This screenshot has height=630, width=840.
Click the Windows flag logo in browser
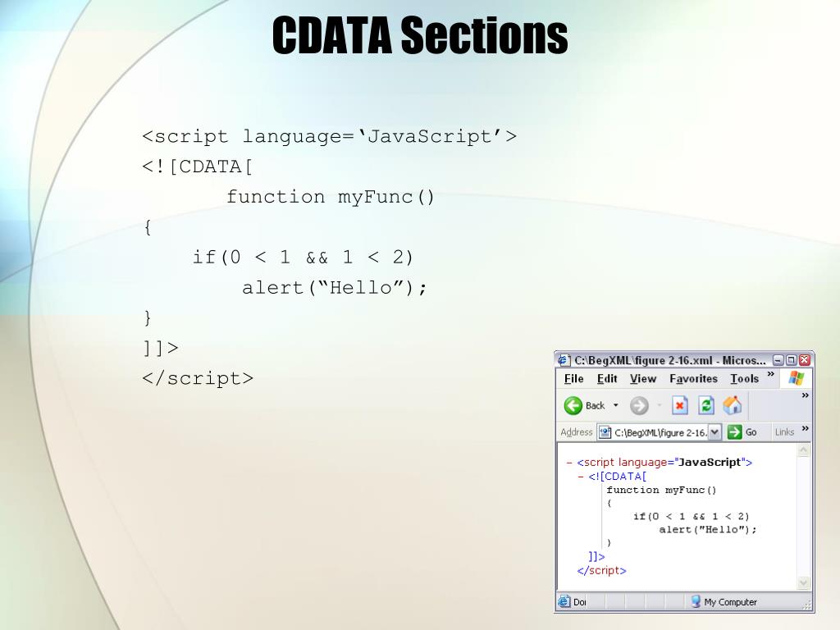coord(796,378)
